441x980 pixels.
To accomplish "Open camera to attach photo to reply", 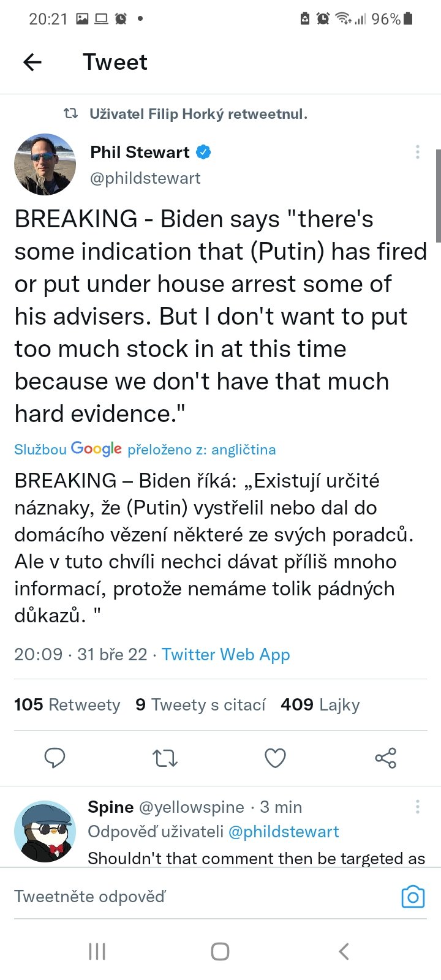I will [x=413, y=897].
